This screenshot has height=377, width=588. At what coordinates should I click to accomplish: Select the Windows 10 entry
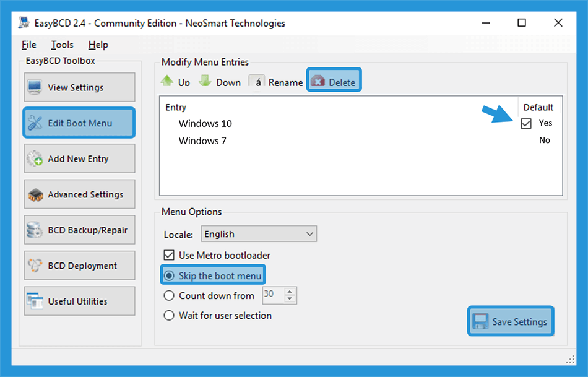coord(205,123)
